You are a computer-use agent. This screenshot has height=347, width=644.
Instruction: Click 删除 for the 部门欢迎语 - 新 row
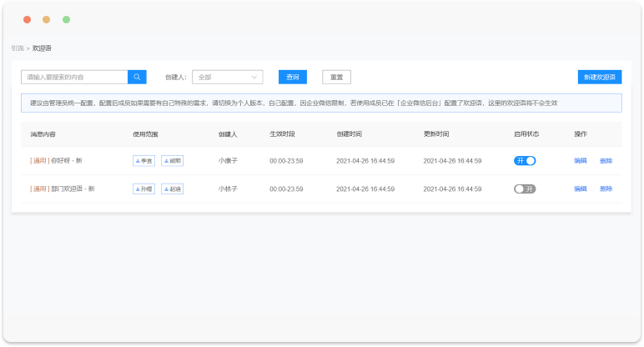[x=606, y=189]
